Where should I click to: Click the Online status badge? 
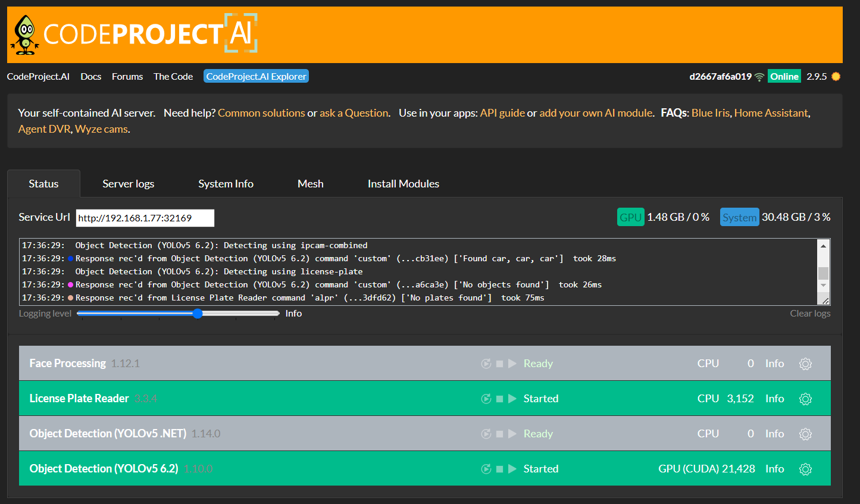[x=784, y=76]
